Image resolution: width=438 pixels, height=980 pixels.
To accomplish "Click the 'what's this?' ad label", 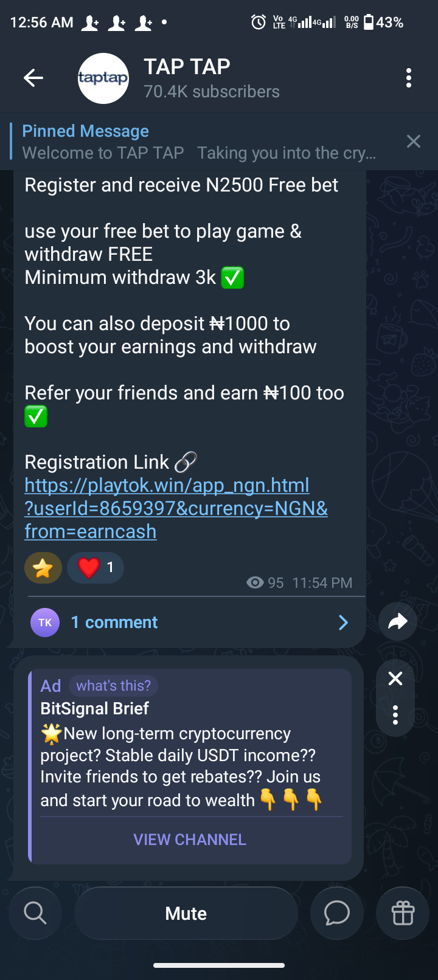I will (x=114, y=686).
